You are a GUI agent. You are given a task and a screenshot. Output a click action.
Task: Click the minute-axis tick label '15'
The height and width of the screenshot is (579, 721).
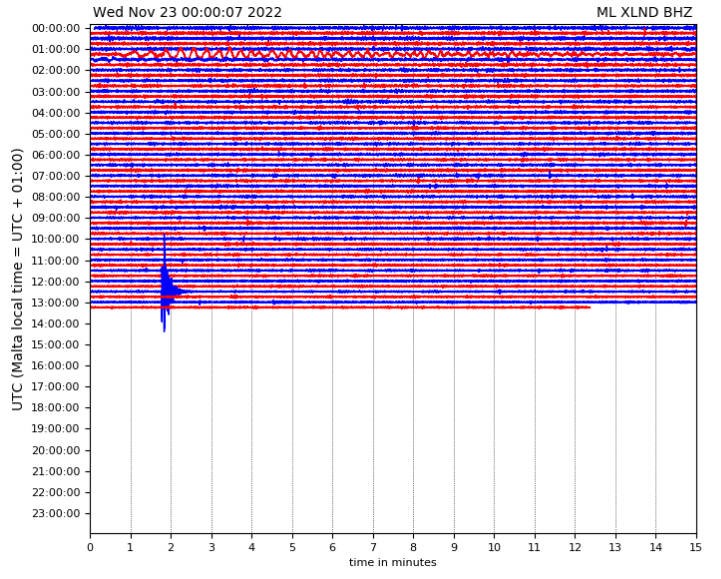coord(696,547)
